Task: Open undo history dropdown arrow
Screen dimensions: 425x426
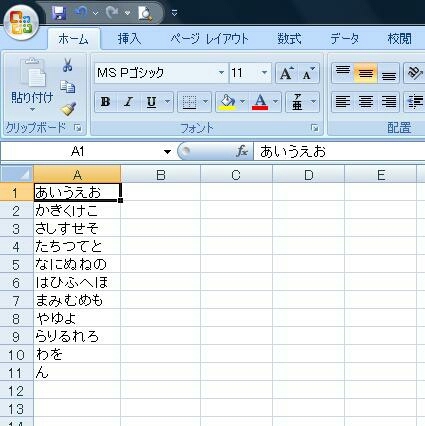Action: tap(96, 13)
